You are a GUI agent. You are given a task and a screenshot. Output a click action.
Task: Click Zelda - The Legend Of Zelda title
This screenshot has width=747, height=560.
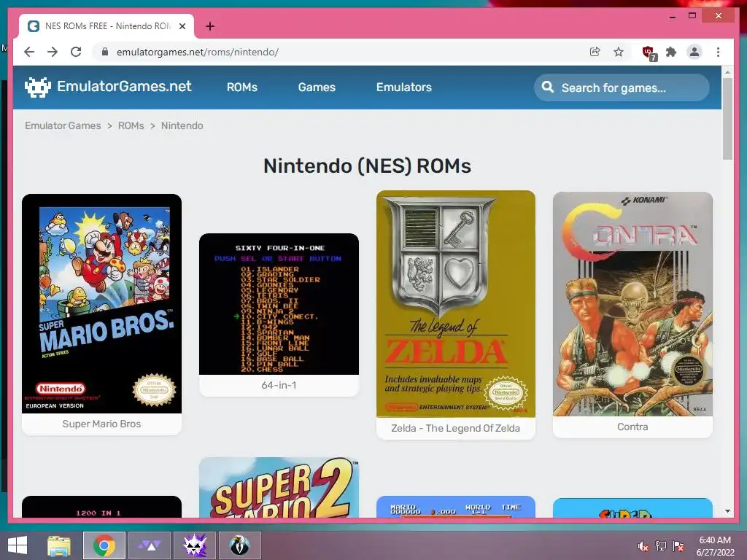coord(455,428)
